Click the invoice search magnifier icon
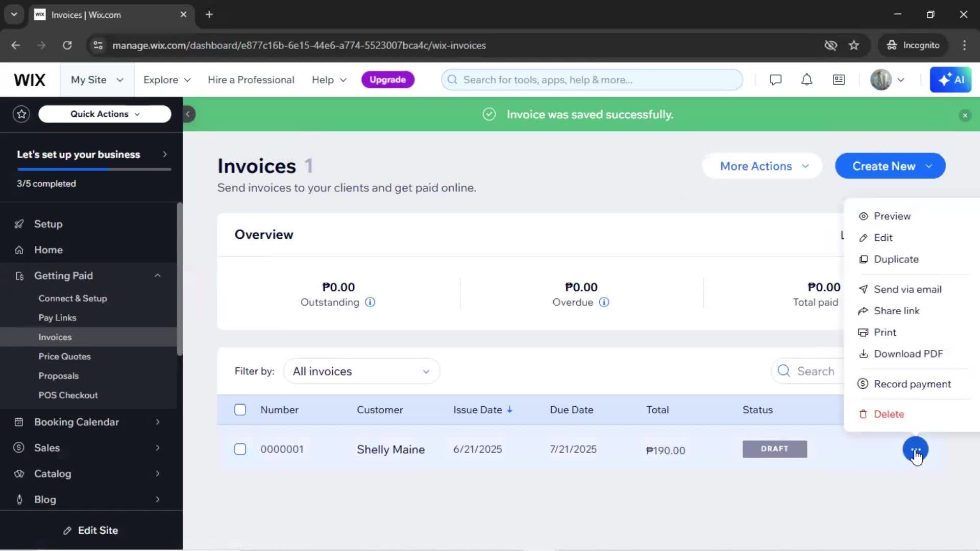Image resolution: width=980 pixels, height=551 pixels. [x=783, y=371]
